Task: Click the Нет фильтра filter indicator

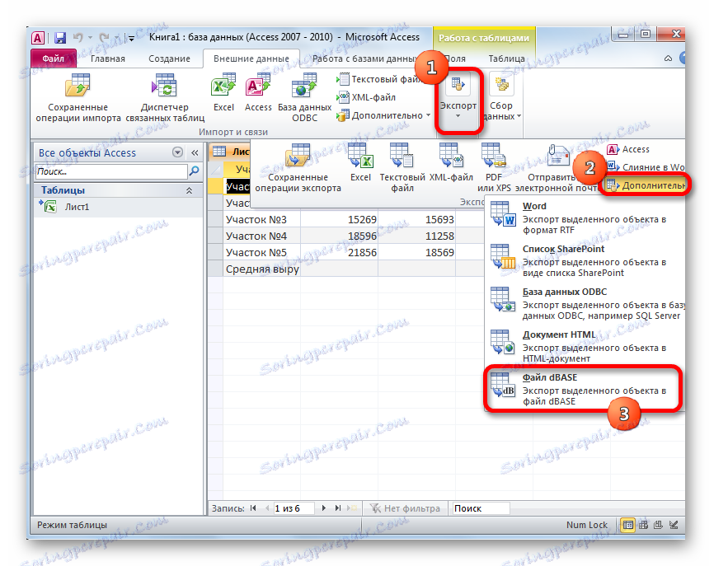Action: 406,508
